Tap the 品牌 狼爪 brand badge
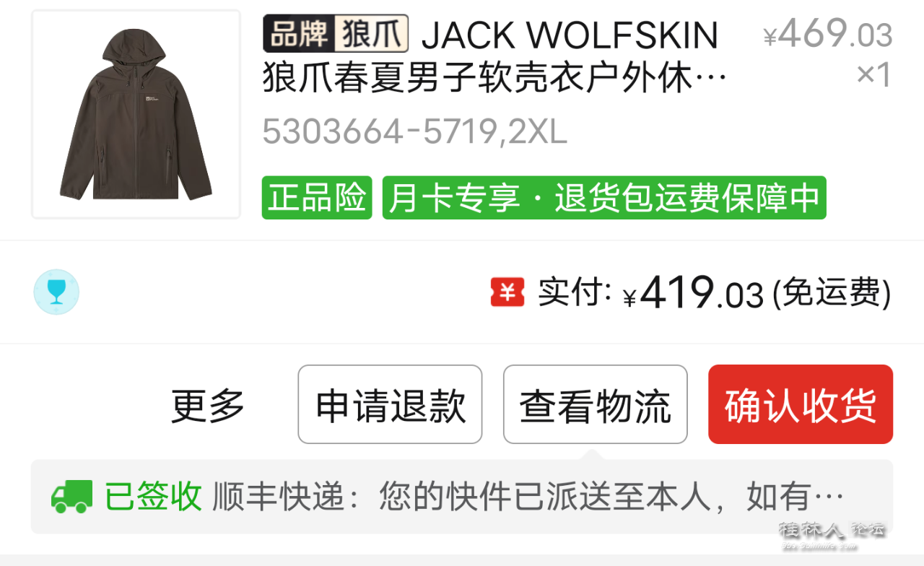 336,34
